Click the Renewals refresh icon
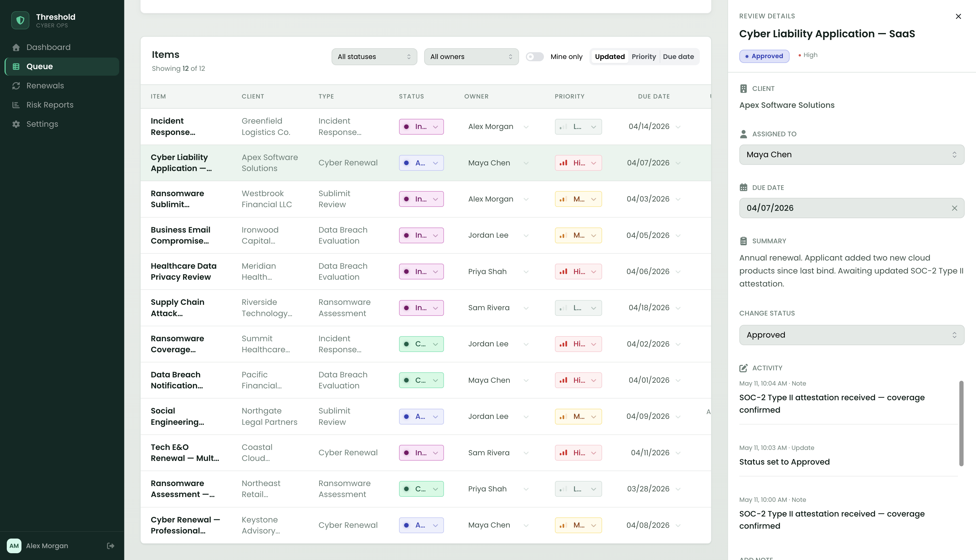 [x=16, y=86]
